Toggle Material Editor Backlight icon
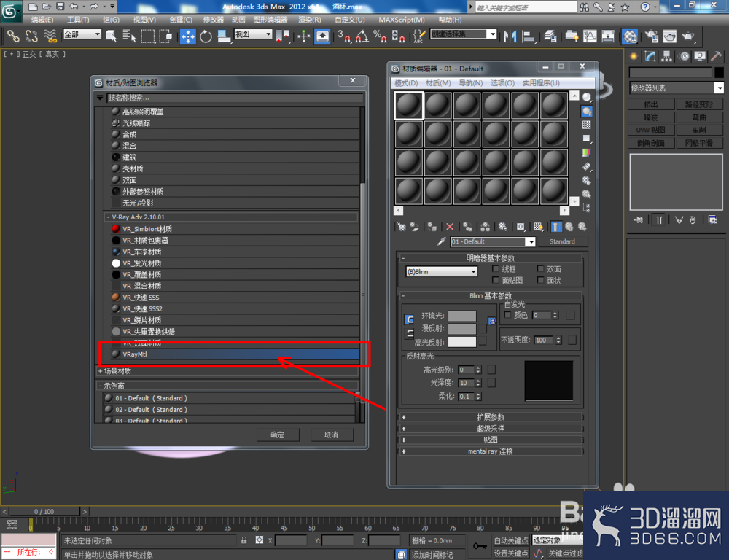This screenshot has height=560, width=729. pos(587,112)
